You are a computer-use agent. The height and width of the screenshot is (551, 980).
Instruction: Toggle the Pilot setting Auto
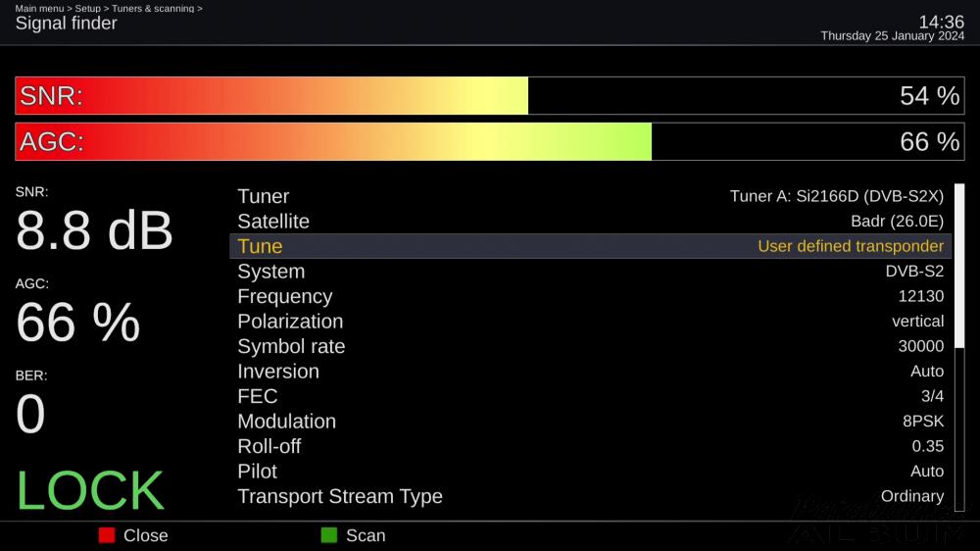coord(927,472)
